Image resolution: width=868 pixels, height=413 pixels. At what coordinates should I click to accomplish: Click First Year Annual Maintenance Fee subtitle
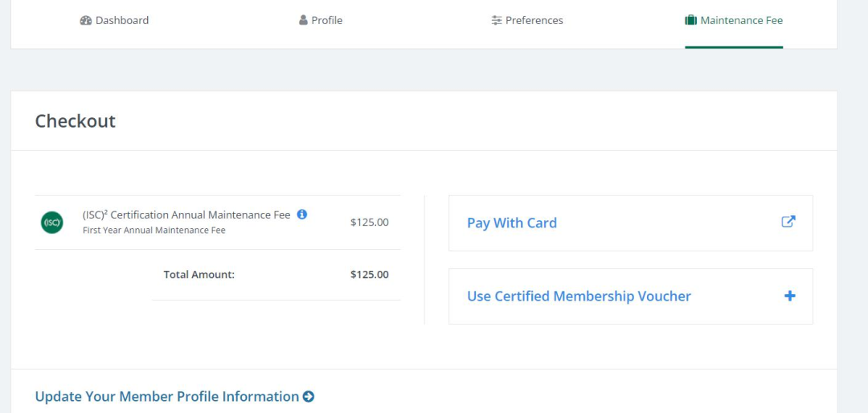154,231
